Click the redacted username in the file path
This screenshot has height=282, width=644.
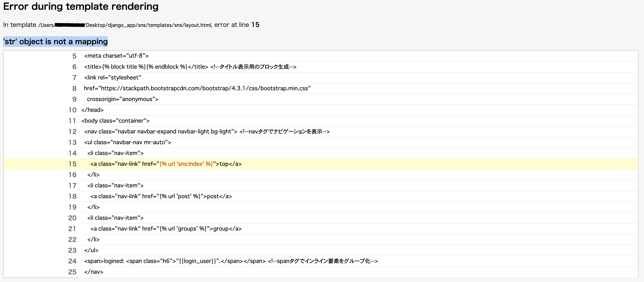click(x=69, y=25)
